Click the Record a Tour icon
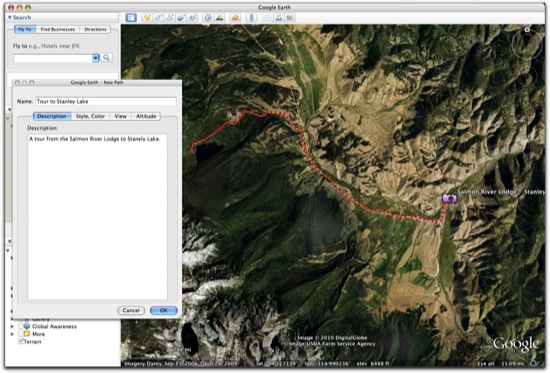Screen dimensions: 550x373 pyautogui.click(x=193, y=18)
